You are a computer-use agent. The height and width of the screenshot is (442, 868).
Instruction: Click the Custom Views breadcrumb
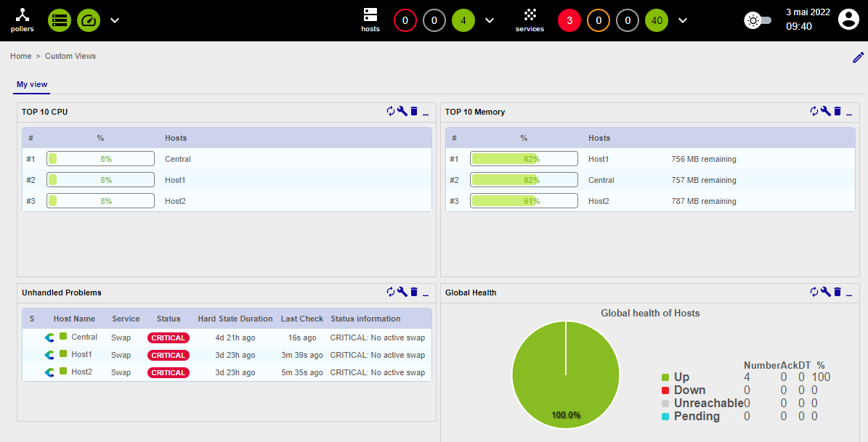(70, 56)
